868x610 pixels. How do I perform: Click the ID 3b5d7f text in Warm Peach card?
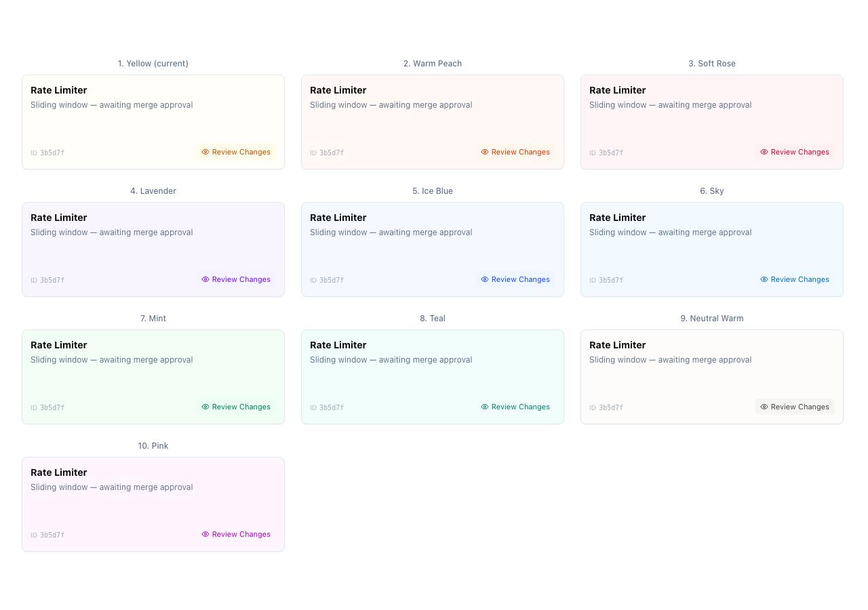pos(327,153)
